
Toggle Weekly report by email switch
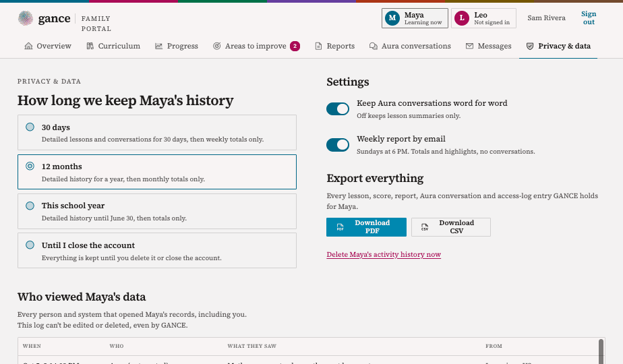tap(338, 145)
